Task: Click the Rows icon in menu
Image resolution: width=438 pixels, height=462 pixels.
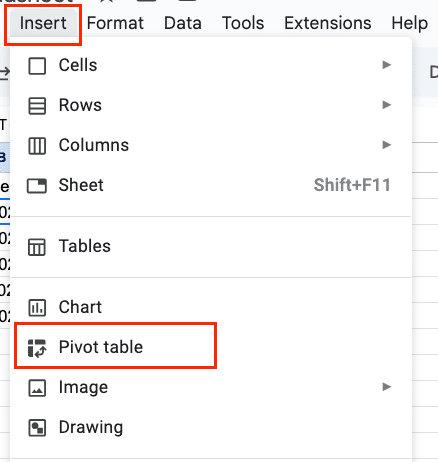Action: click(37, 106)
